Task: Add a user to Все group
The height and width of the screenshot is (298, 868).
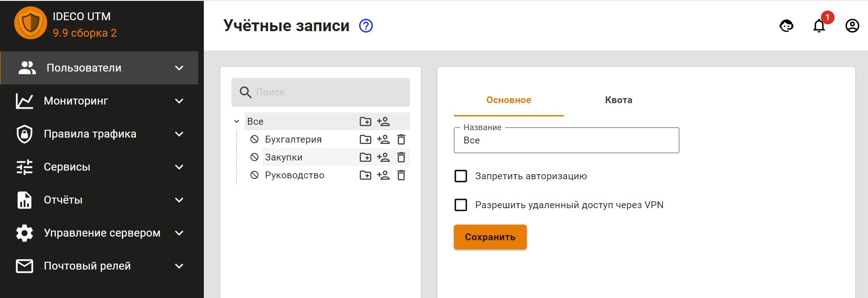Action: coord(383,121)
